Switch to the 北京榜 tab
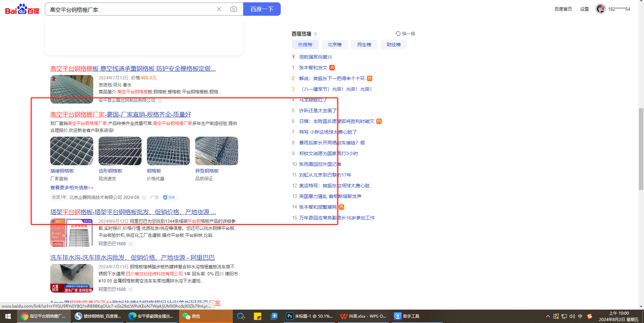Screen dimensions: 644x323 pos(334,45)
